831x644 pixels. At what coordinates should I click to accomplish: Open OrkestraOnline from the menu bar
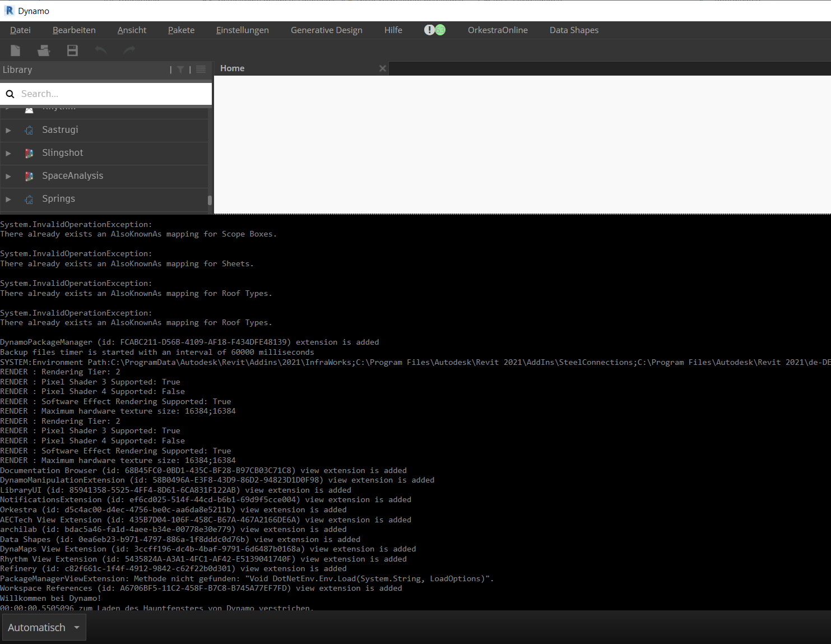tap(498, 30)
